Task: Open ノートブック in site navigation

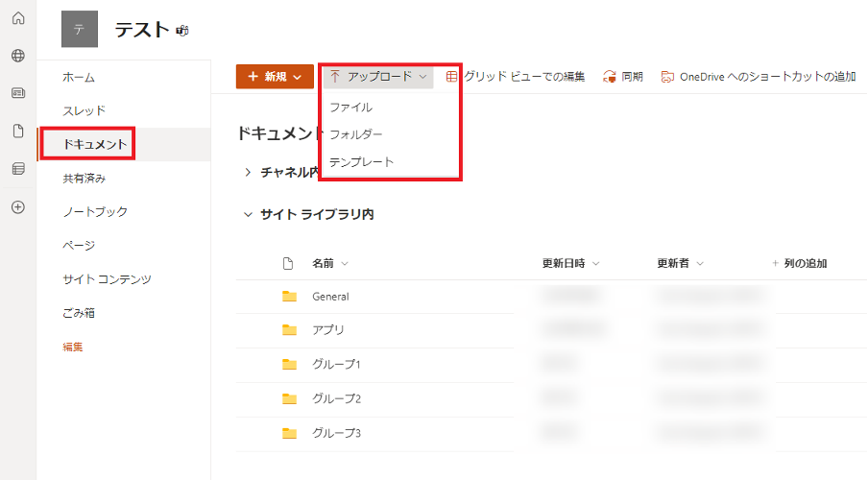Action: (x=95, y=212)
